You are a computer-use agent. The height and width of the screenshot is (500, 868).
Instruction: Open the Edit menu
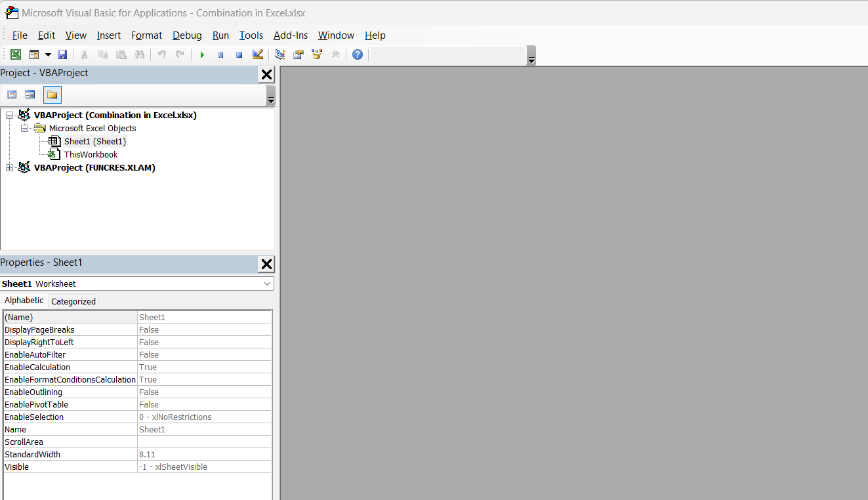pos(47,35)
